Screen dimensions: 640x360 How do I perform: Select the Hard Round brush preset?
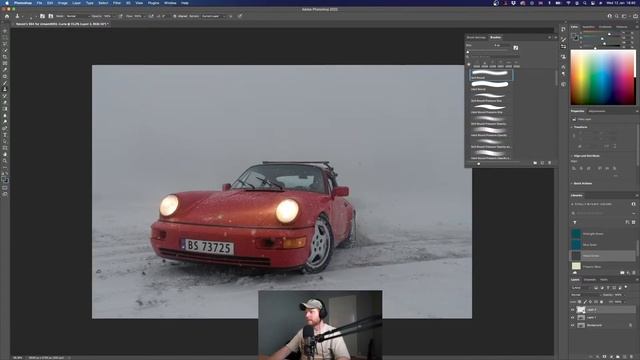pos(490,86)
